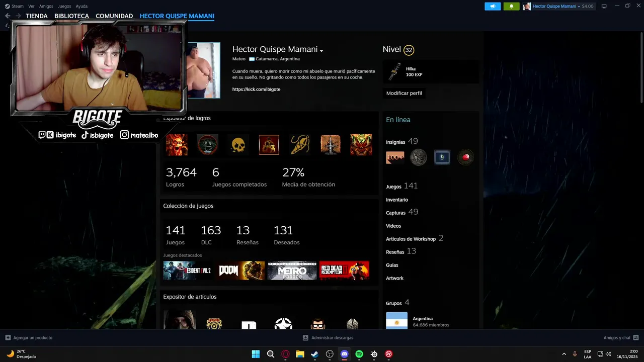
Task: Click the white star emblem showcase item
Action: [283, 323]
